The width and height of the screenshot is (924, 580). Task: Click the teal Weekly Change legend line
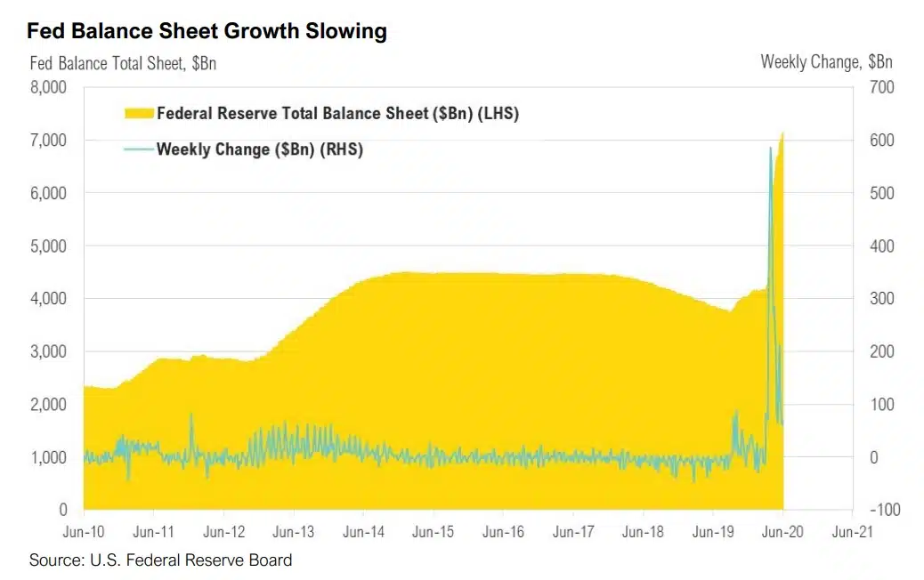tap(138, 149)
